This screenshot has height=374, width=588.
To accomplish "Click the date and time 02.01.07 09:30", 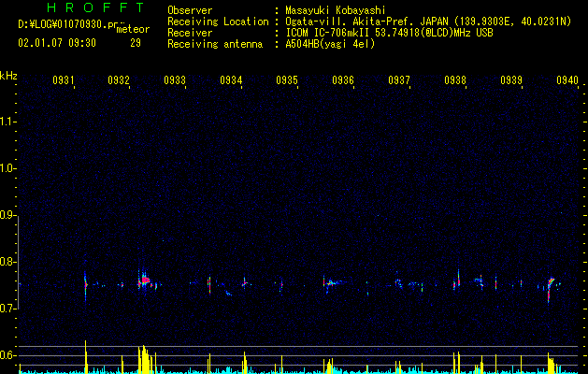I will coord(57,43).
